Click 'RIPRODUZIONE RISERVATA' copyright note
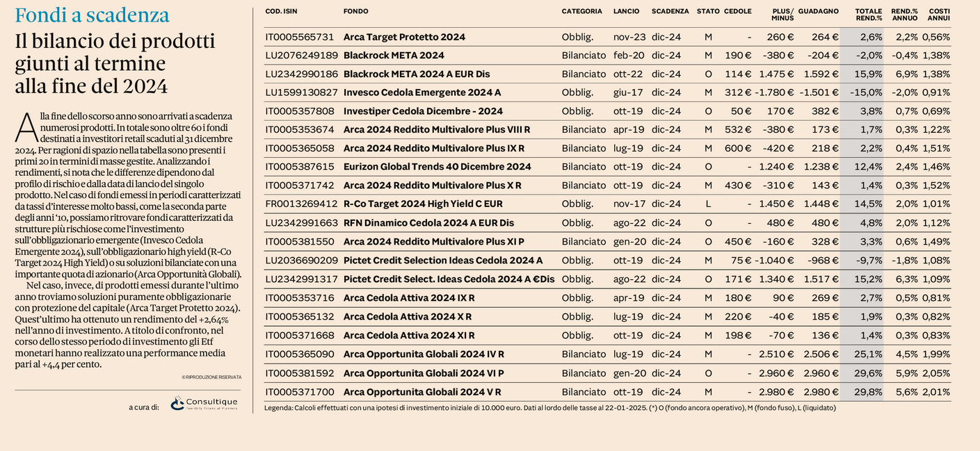Screen dimensions: 980x451 [x=211, y=377]
